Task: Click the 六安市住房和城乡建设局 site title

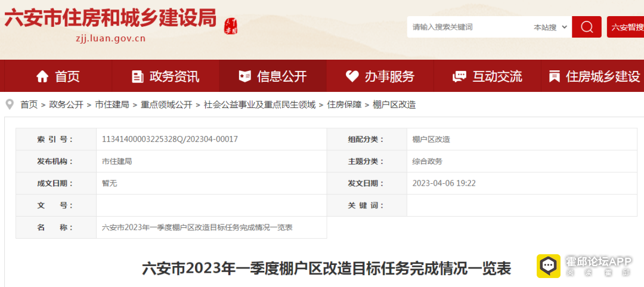Action: (110, 18)
